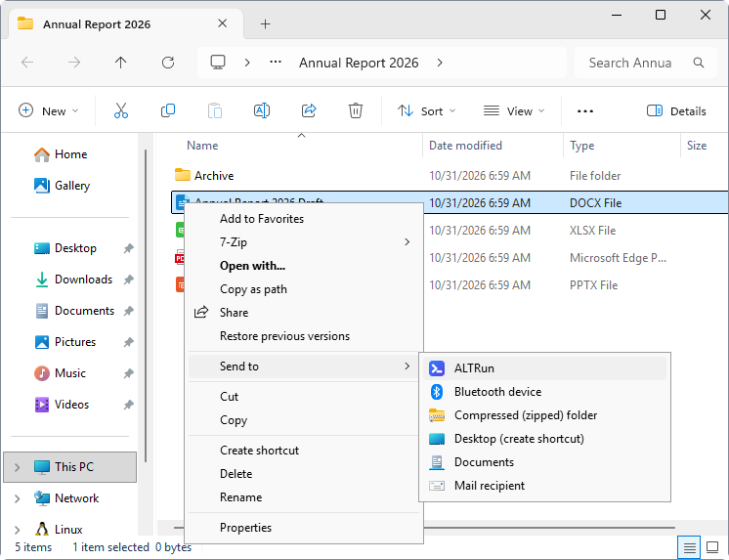Viewport: 729px width, 560px height.
Task: Choose Cut in context menu
Action: 304,397
